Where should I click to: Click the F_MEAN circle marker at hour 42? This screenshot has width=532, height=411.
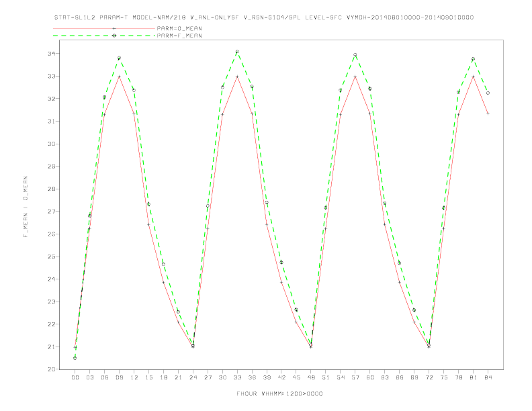pyautogui.click(x=281, y=262)
